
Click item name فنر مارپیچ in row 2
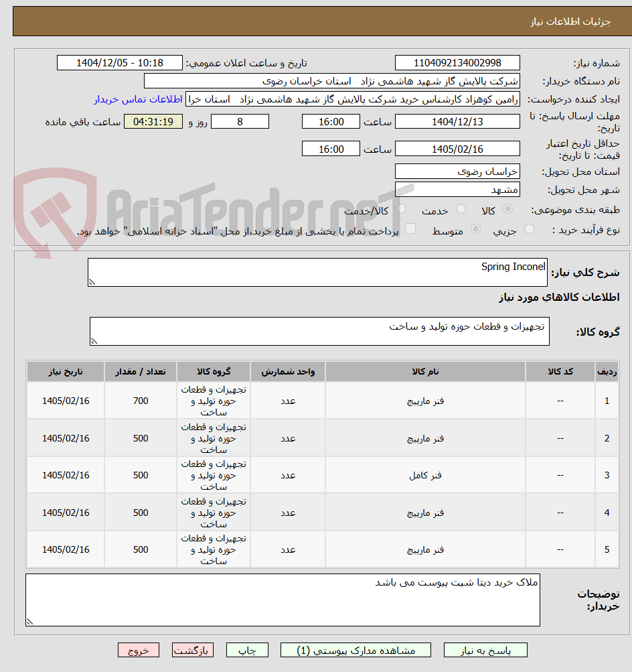point(425,438)
